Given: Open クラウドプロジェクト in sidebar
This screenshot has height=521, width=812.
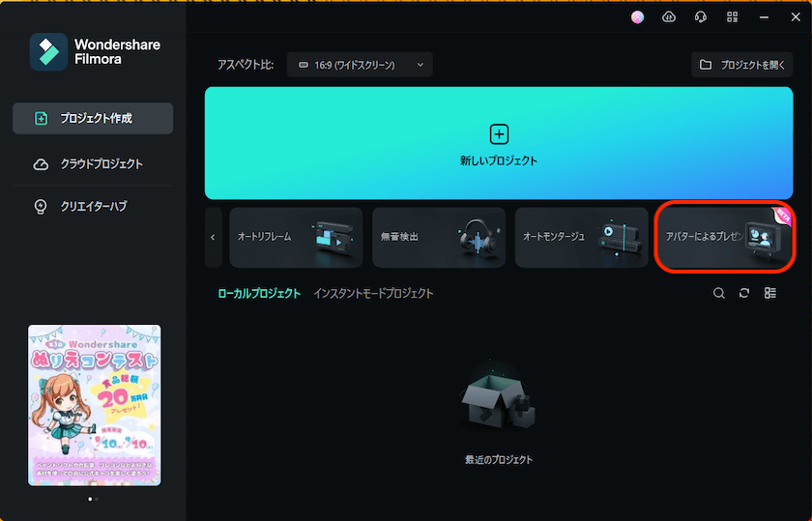Looking at the screenshot, I should click(x=93, y=164).
